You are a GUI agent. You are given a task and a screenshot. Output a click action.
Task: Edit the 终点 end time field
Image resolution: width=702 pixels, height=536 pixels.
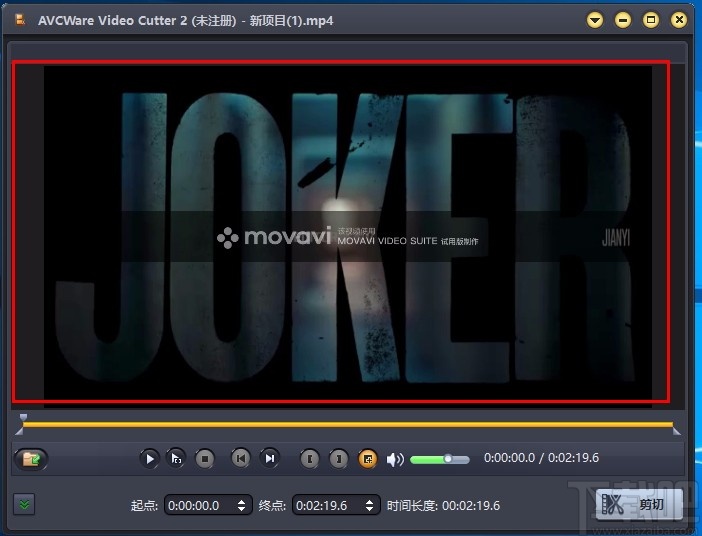click(x=328, y=506)
